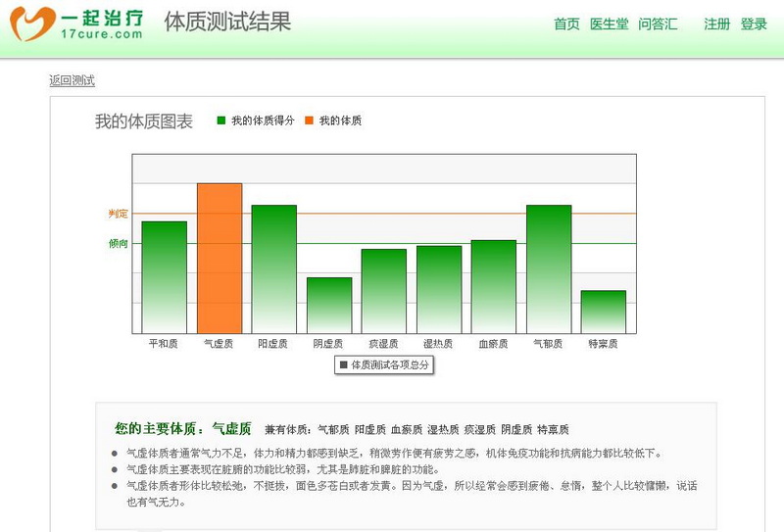Select the 阳虚质 green bar
The width and height of the screenshot is (784, 532).
coord(274,269)
